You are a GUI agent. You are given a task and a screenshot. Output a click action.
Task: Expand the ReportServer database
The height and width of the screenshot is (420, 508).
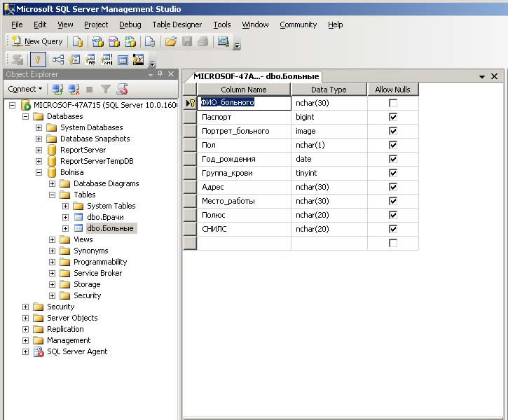(x=39, y=150)
